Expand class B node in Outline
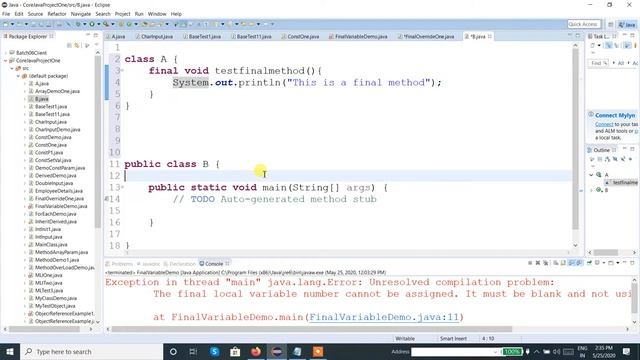 pyautogui.click(x=591, y=190)
